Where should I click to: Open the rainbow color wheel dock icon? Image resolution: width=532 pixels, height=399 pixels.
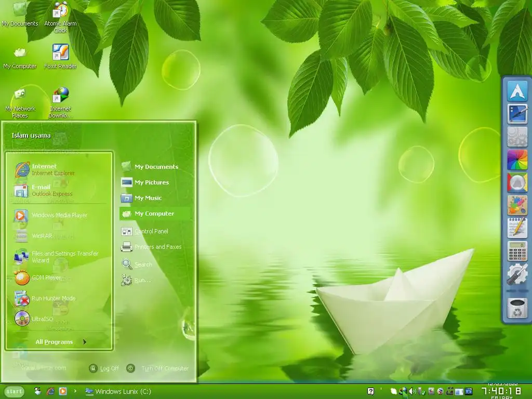[x=517, y=159]
